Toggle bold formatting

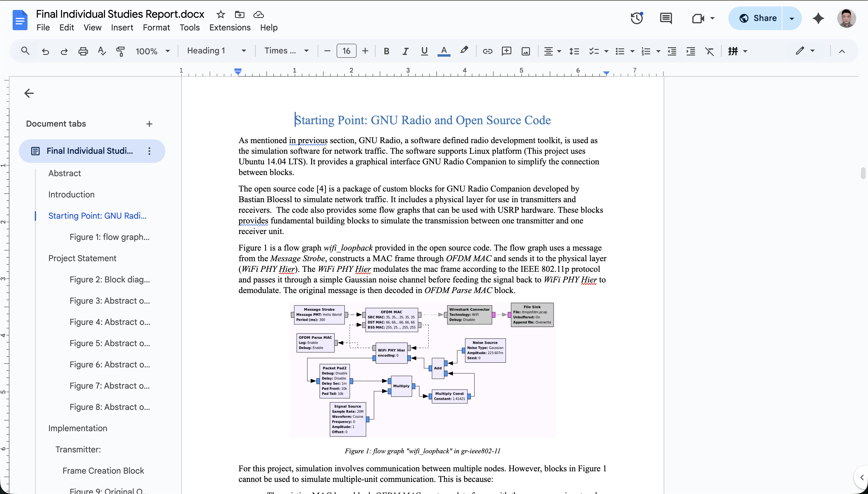386,51
